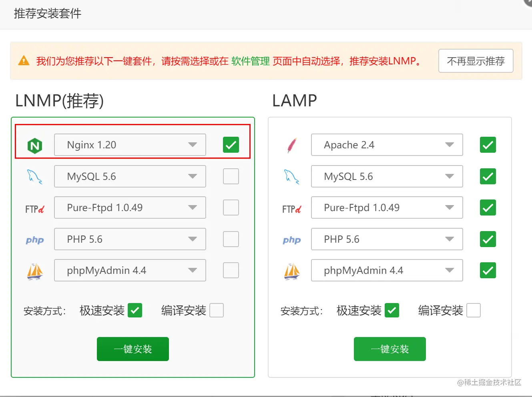Click the MySQL dolphin icon in LAMP
The height and width of the screenshot is (397, 532).
click(292, 177)
